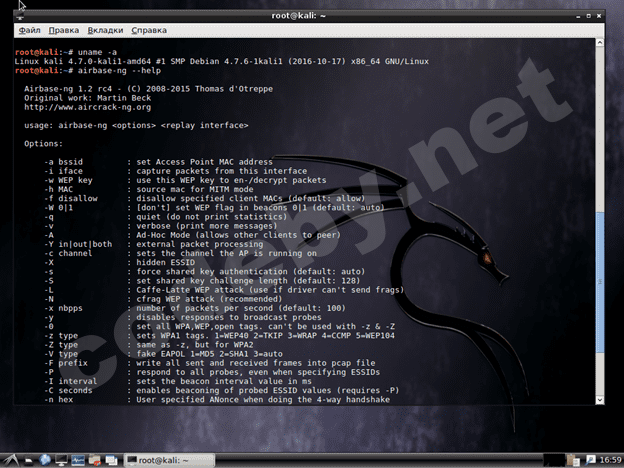Click the show desktop windows icon

[x=111, y=461]
